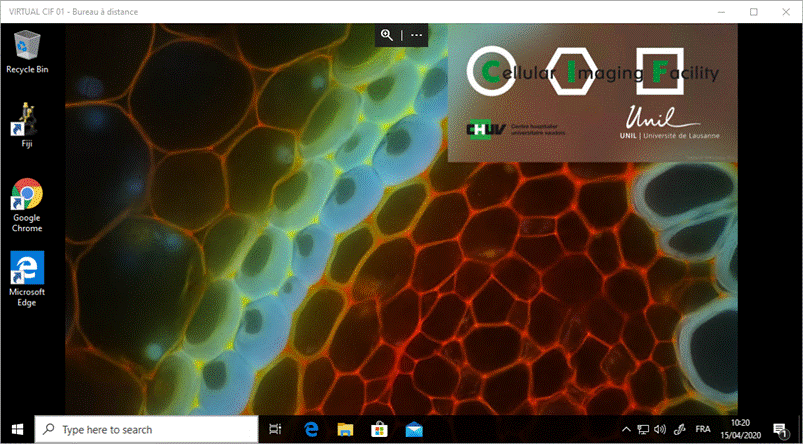Open the Mail app from the taskbar
Viewport: 803px width, 444px height.
(x=414, y=429)
